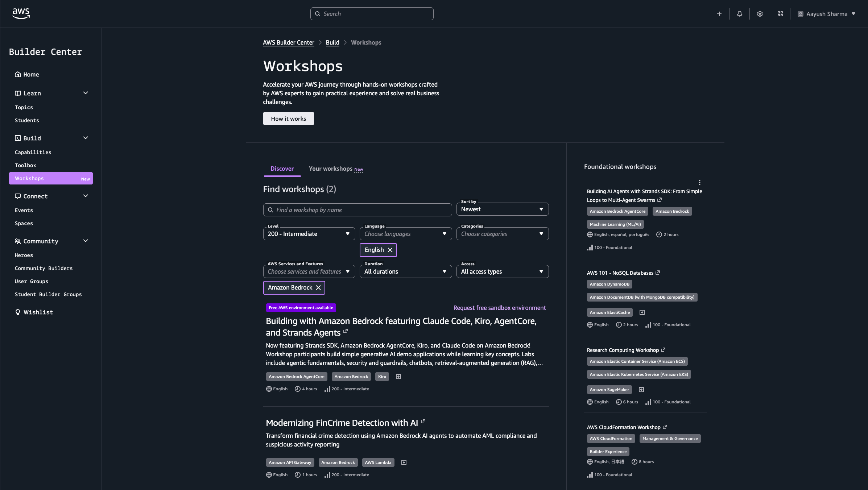Open the apps grid menu
The image size is (868, 490).
780,14
